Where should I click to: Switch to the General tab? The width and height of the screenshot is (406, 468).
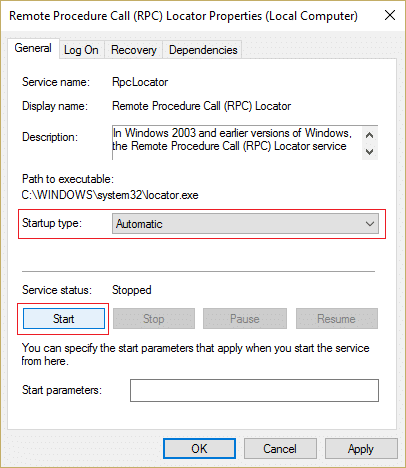[33, 49]
